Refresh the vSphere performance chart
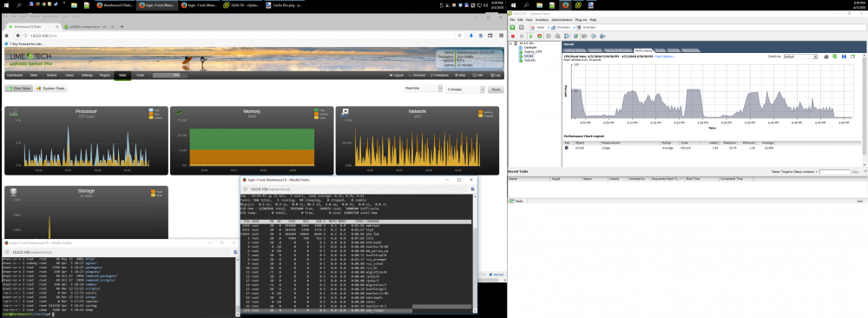This screenshot has width=868, height=318. point(835,56)
